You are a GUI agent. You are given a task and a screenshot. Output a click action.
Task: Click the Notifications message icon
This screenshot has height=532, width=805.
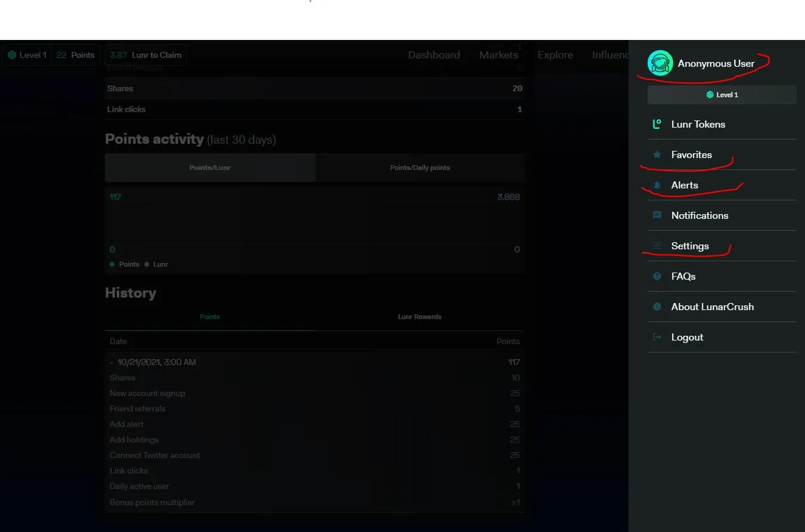pyautogui.click(x=657, y=215)
